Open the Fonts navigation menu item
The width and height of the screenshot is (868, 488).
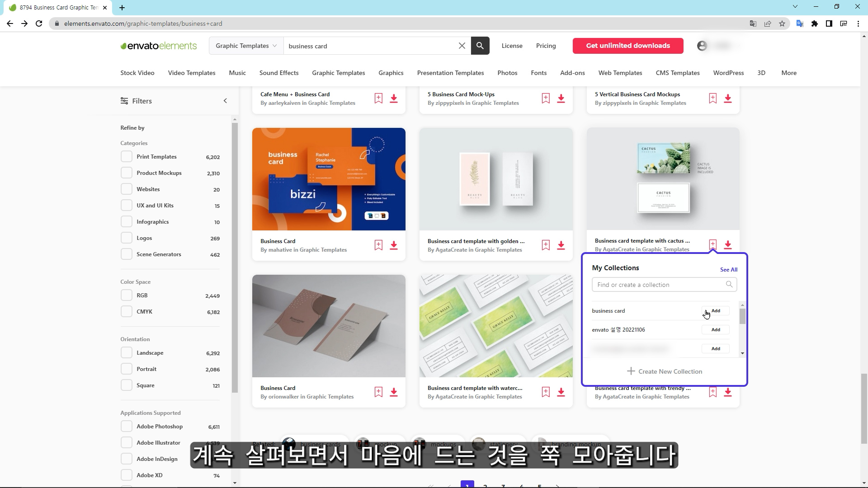538,73
